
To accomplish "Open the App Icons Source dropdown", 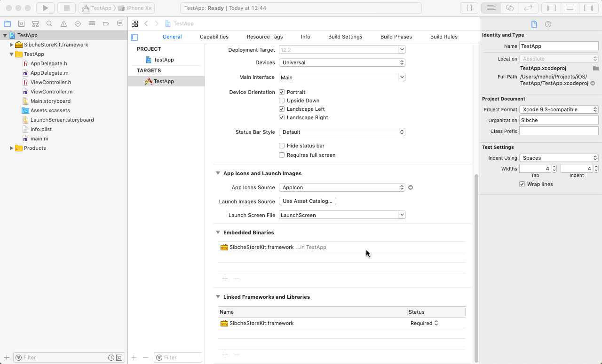I will [x=342, y=187].
